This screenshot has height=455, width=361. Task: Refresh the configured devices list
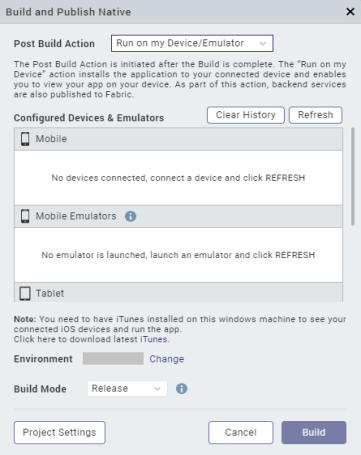tap(315, 115)
